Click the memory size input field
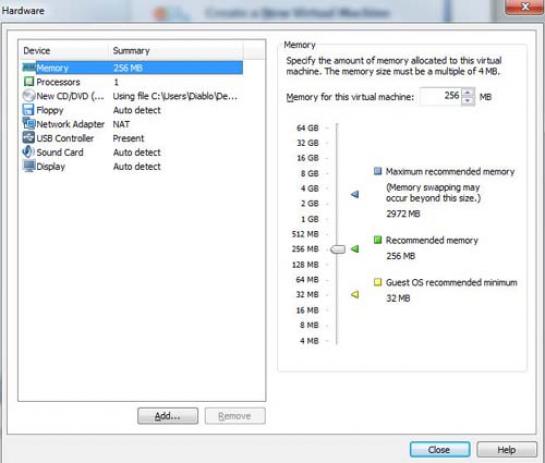Image resolution: width=545 pixels, height=463 pixels. (441, 97)
